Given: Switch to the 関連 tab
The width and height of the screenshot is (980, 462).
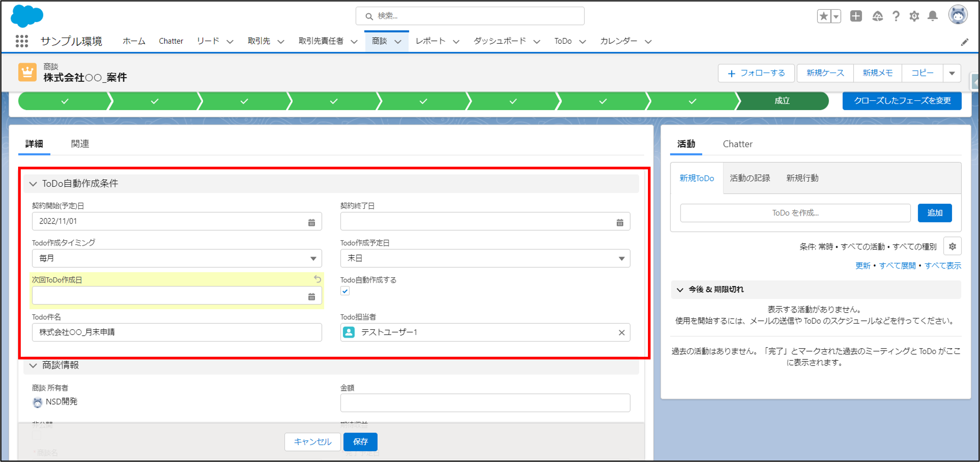Looking at the screenshot, I should pyautogui.click(x=80, y=144).
